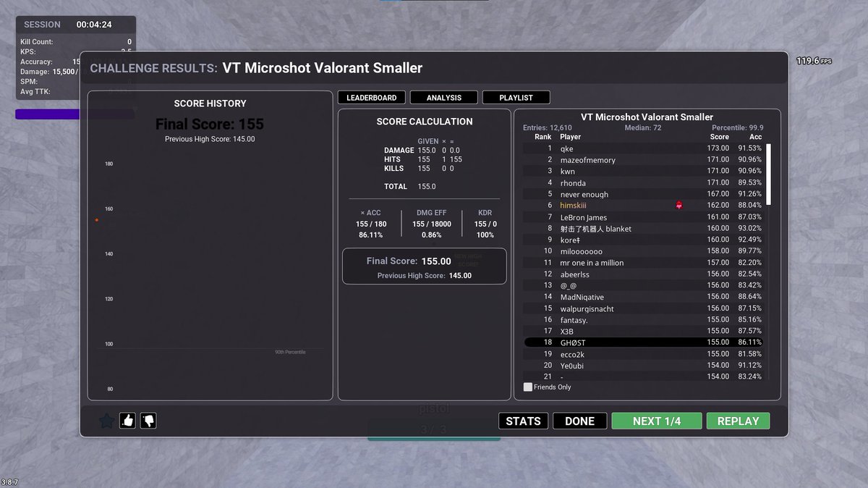Select leaderboard row for himskiii
Screen dimensions: 868x488
[x=644, y=206]
